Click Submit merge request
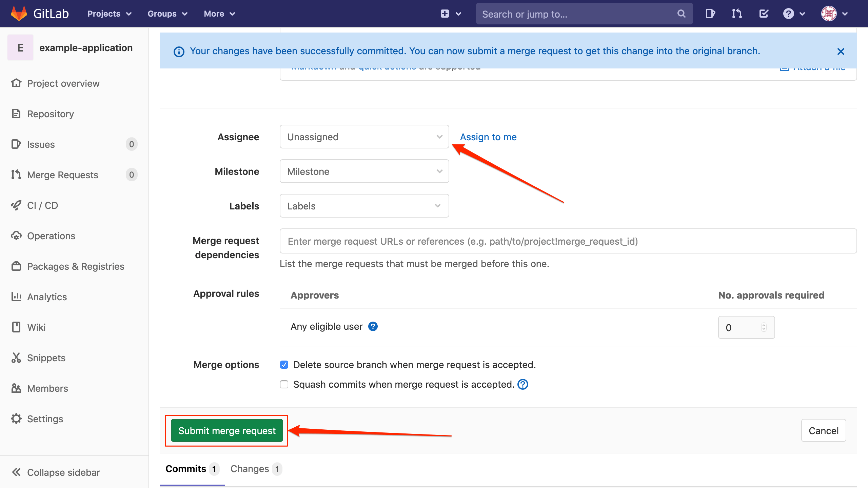The width and height of the screenshot is (868, 488). pyautogui.click(x=226, y=430)
